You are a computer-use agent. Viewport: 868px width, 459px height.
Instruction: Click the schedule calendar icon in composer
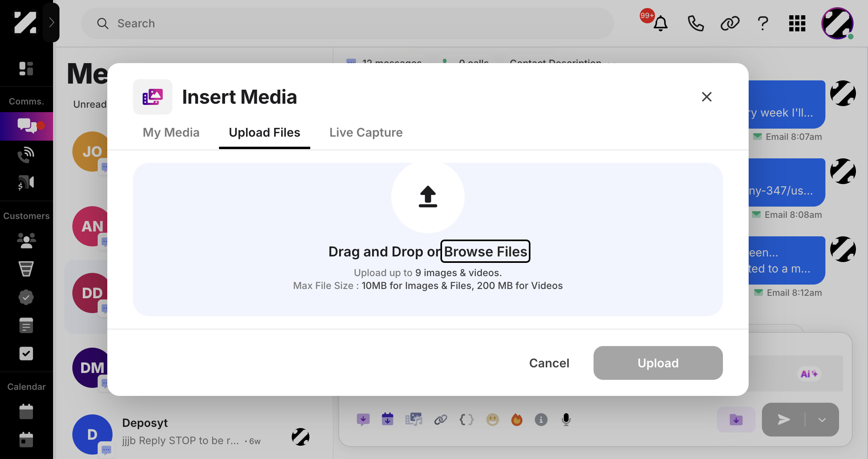tap(387, 420)
